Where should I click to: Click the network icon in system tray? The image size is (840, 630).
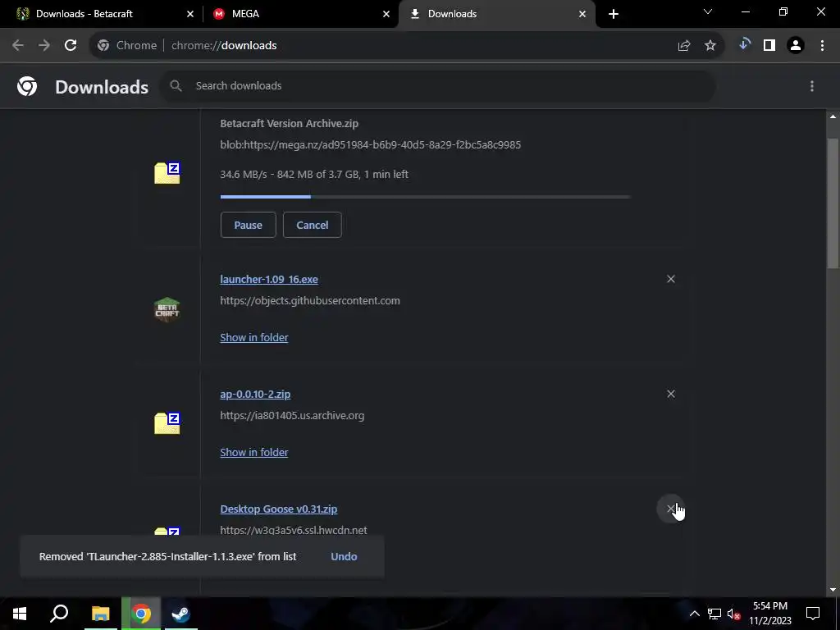[714, 614]
